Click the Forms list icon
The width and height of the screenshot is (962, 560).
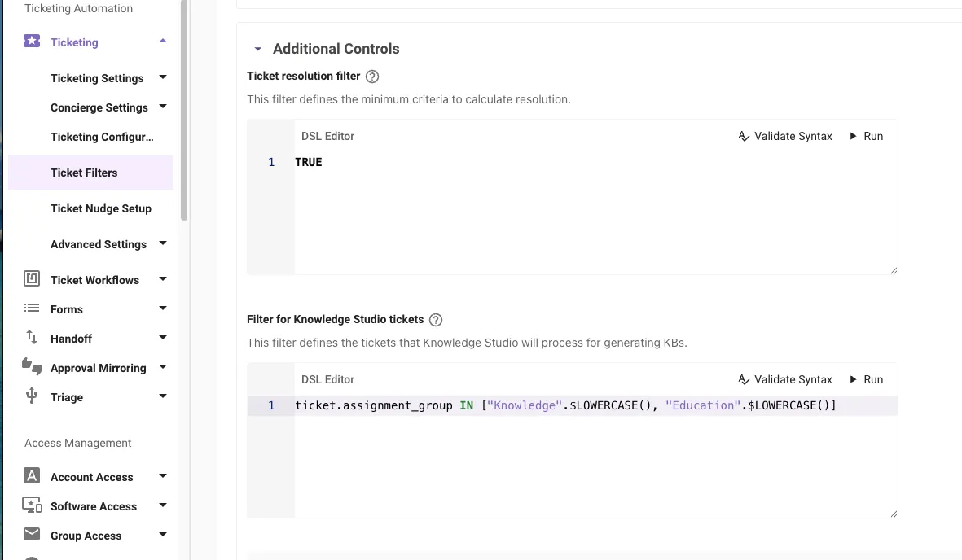pyautogui.click(x=32, y=308)
